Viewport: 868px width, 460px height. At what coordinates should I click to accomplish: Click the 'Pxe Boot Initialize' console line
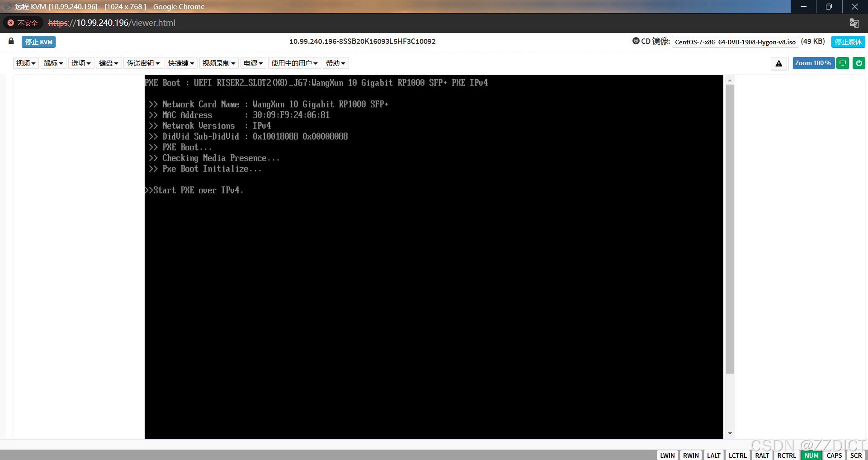pos(205,169)
